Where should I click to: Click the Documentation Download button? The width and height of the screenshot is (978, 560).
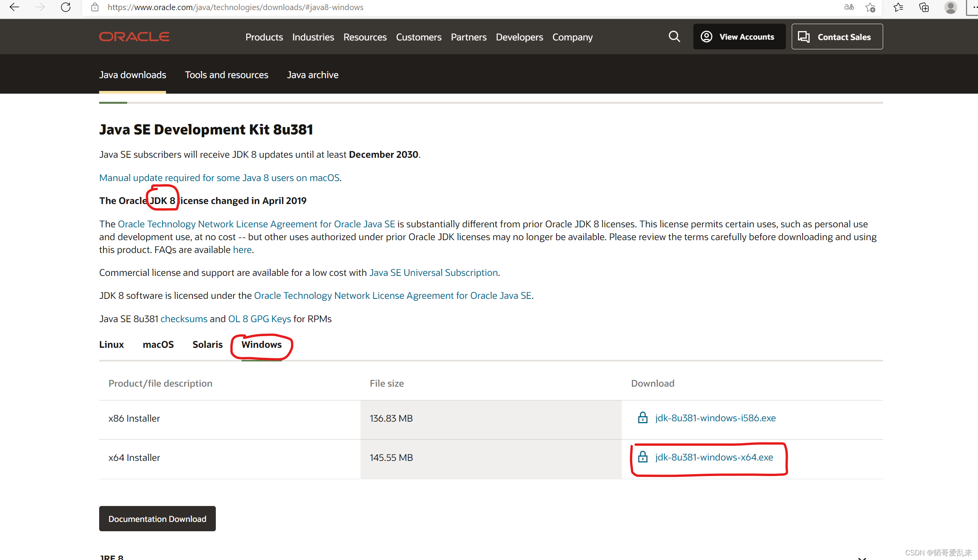click(x=157, y=518)
